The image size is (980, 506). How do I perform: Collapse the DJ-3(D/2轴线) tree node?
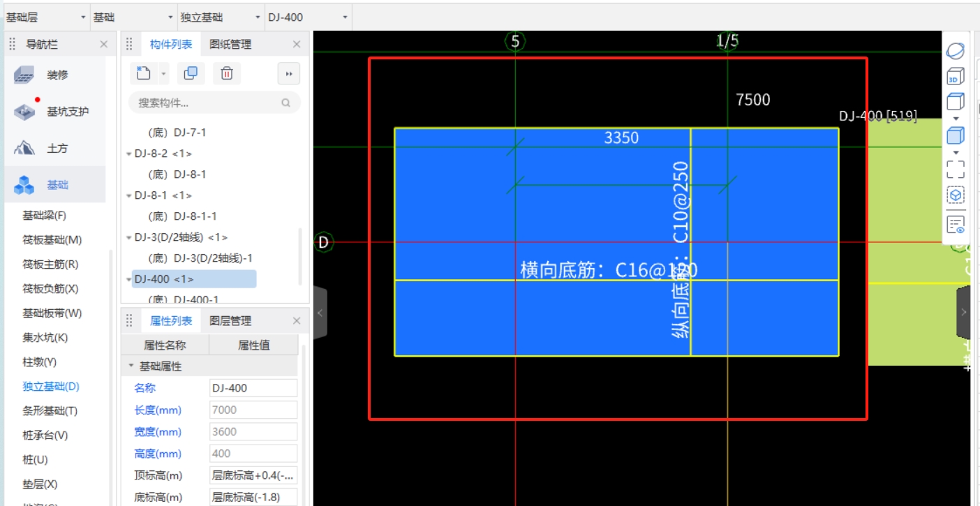128,237
